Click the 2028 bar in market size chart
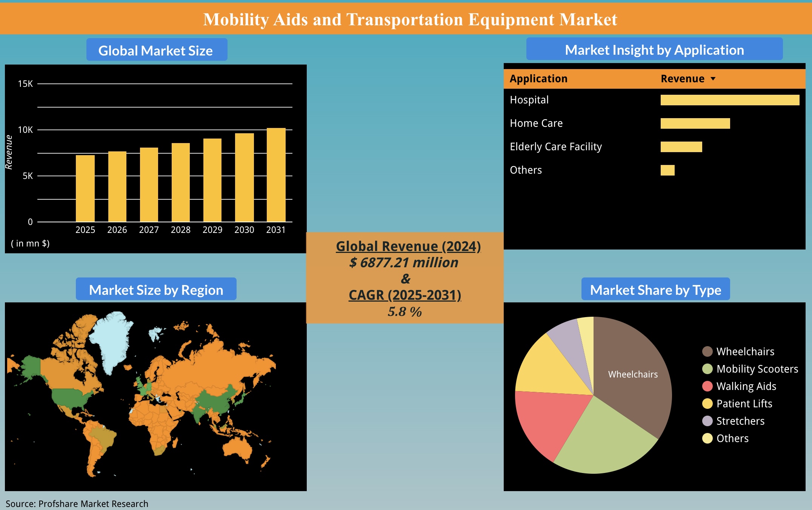812x510 pixels. (180, 182)
